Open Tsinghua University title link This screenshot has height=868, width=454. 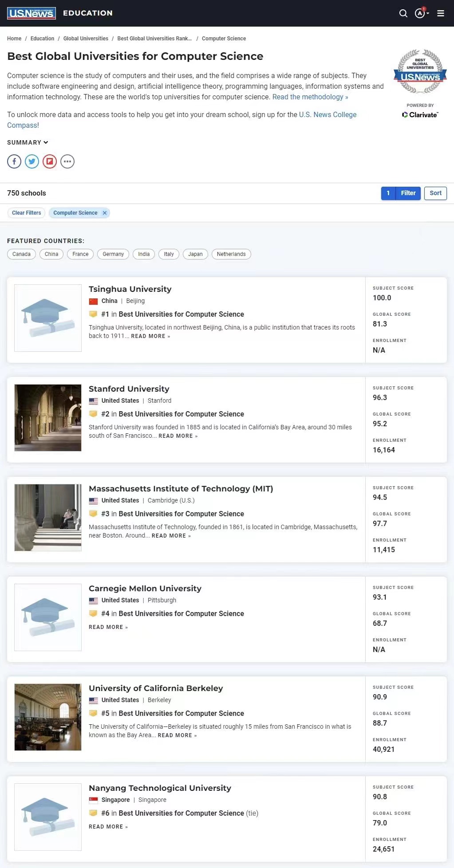coord(130,289)
